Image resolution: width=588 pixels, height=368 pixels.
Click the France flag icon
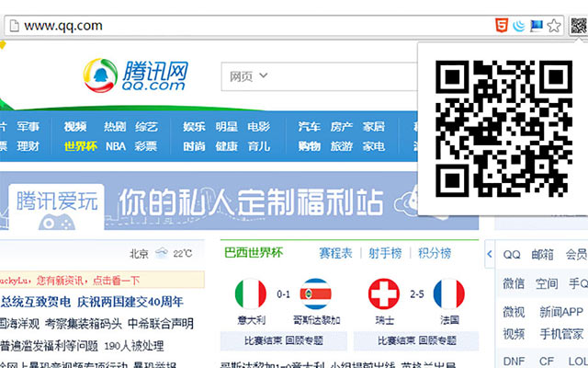click(x=449, y=294)
